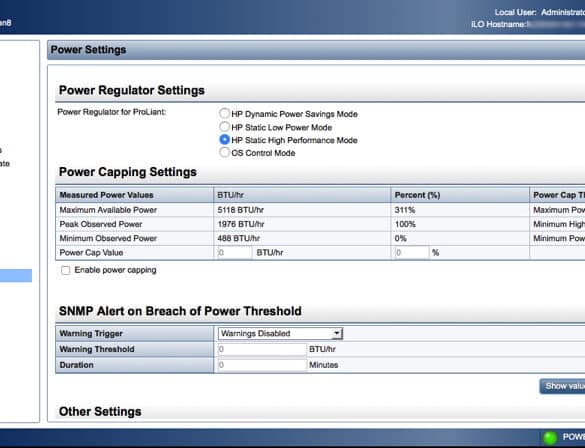Click the Local User Administrator text
This screenshot has height=448, width=585.
(539, 12)
